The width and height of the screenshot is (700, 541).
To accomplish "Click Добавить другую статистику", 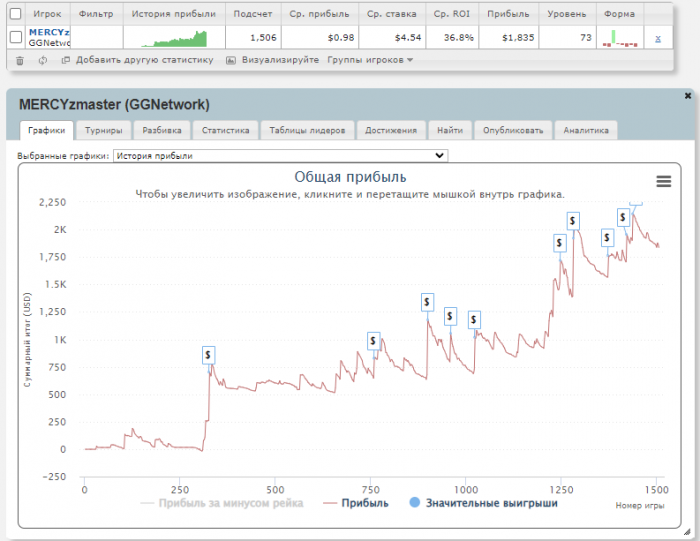I will click(138, 60).
